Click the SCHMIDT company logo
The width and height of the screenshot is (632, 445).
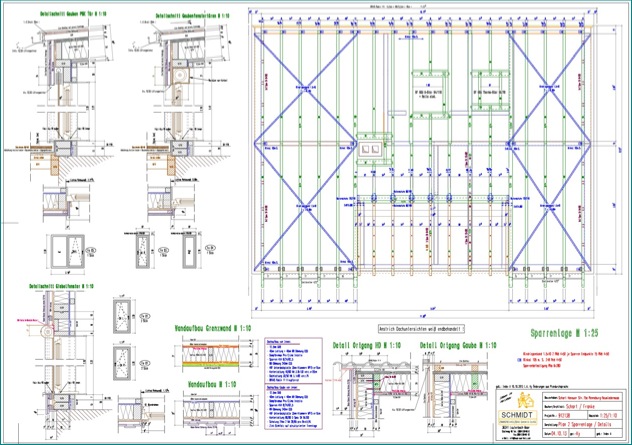pos(517,417)
